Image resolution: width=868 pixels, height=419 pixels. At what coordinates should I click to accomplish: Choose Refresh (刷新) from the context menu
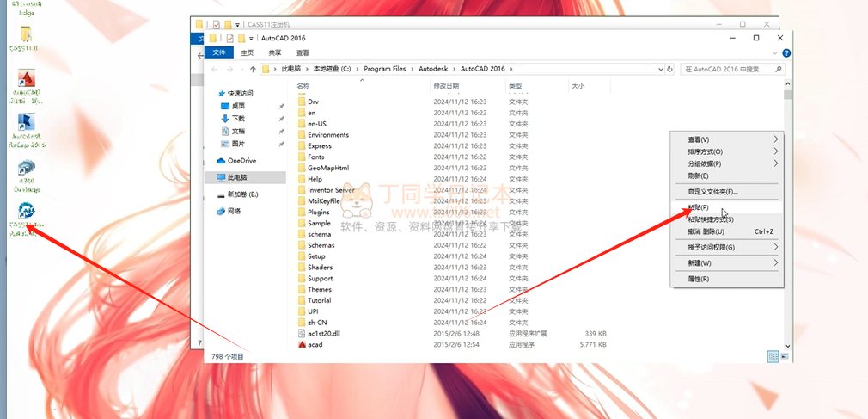(x=727, y=176)
